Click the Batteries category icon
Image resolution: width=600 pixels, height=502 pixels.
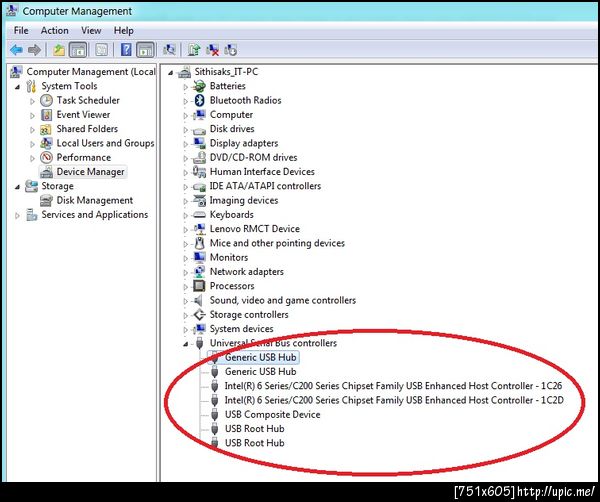click(x=199, y=86)
